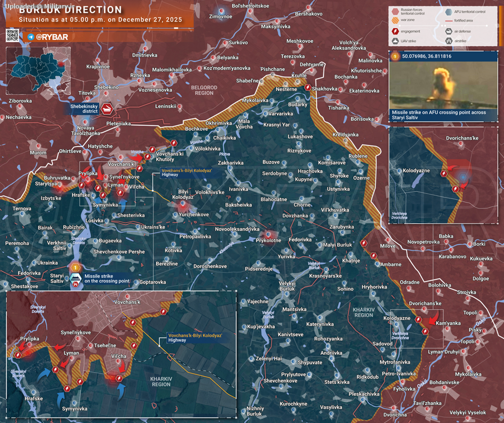Click the engagement icon next to Shakhovka
Viewport: 504px width, 423px height.
(307, 88)
